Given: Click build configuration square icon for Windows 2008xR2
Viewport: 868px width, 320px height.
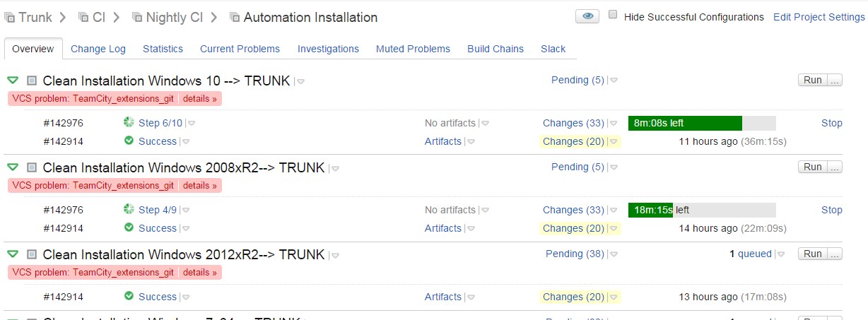Looking at the screenshot, I should coord(31,167).
